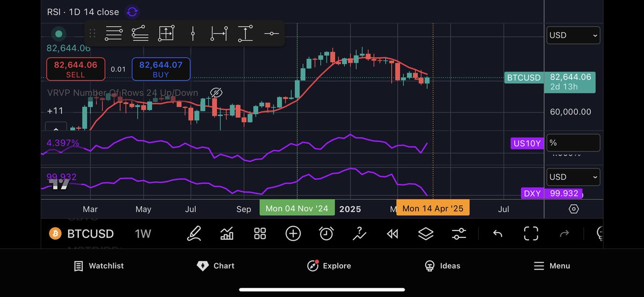
Task: Click the blue BUY 82,644.07 button
Action: (160, 69)
